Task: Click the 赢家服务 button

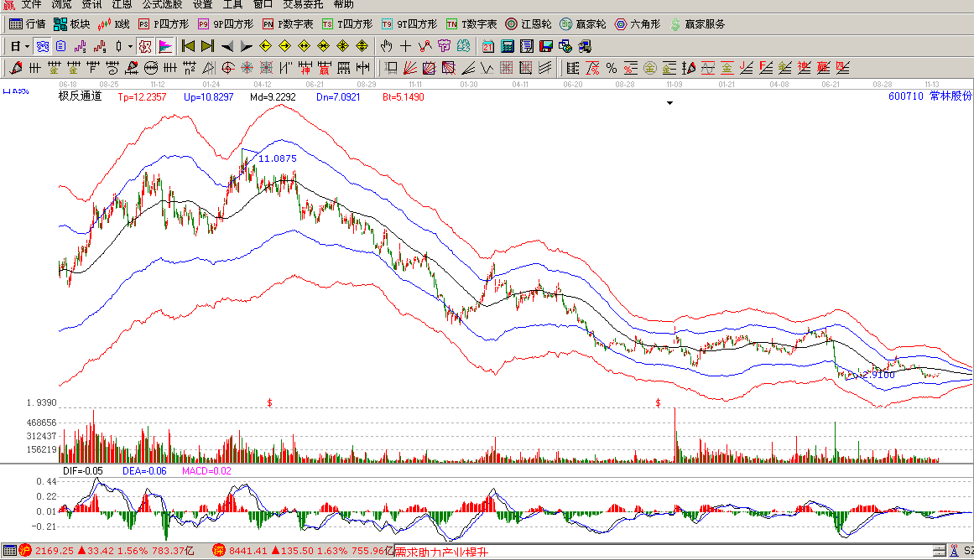Action: pyautogui.click(x=698, y=24)
